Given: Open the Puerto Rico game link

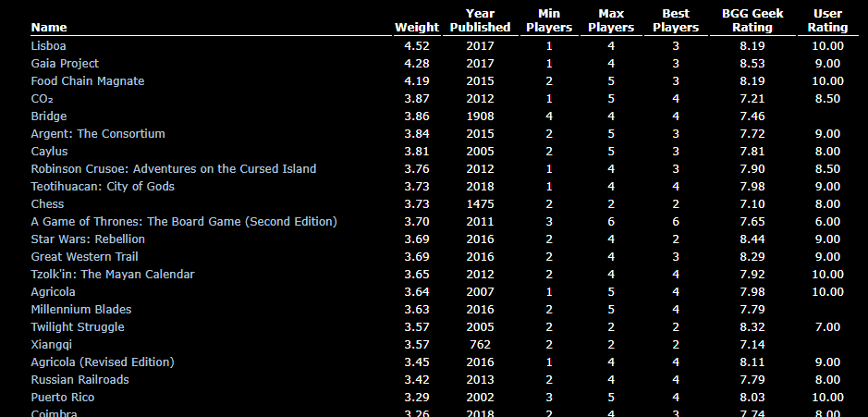Looking at the screenshot, I should click(63, 398).
